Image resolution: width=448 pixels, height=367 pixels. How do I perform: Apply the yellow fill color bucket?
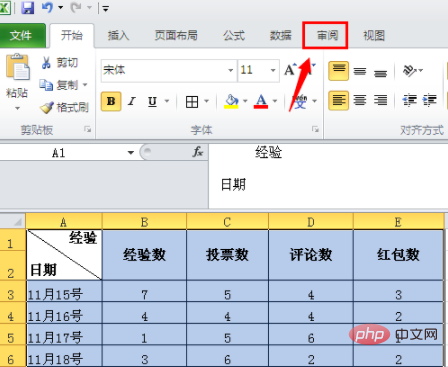click(x=232, y=101)
